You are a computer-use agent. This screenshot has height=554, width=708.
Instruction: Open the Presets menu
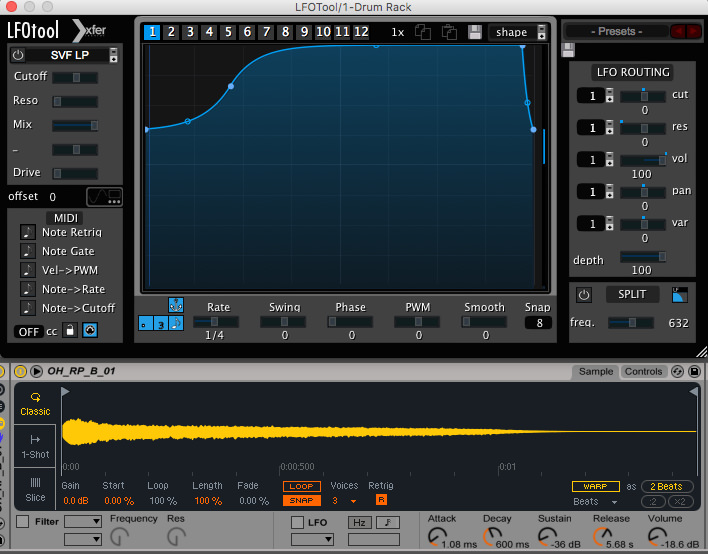[x=616, y=31]
